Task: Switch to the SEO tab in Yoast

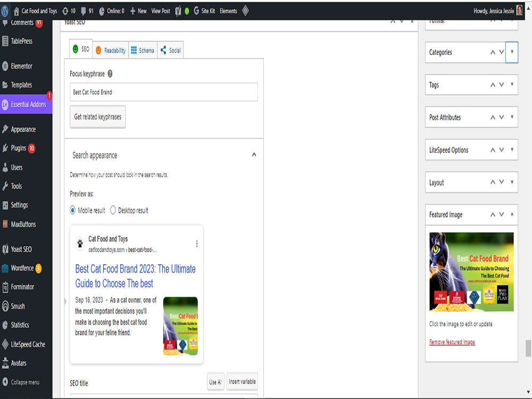Action: coord(81,49)
